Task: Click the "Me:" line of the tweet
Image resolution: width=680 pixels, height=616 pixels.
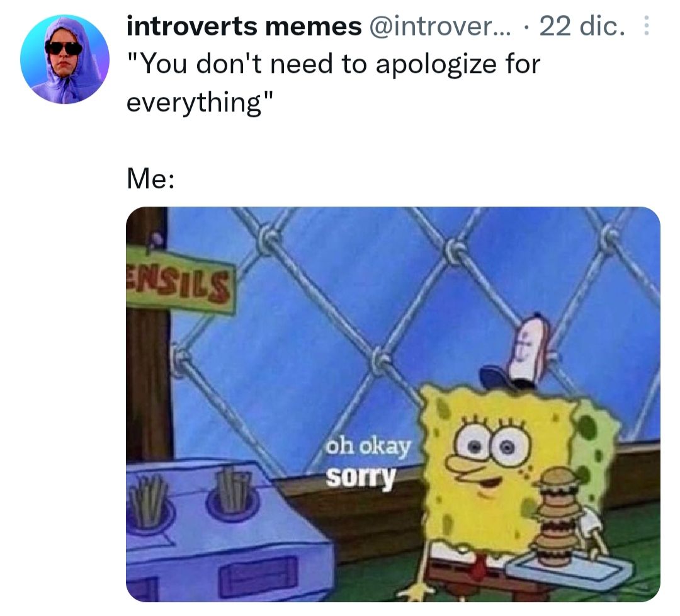Action: 150,179
